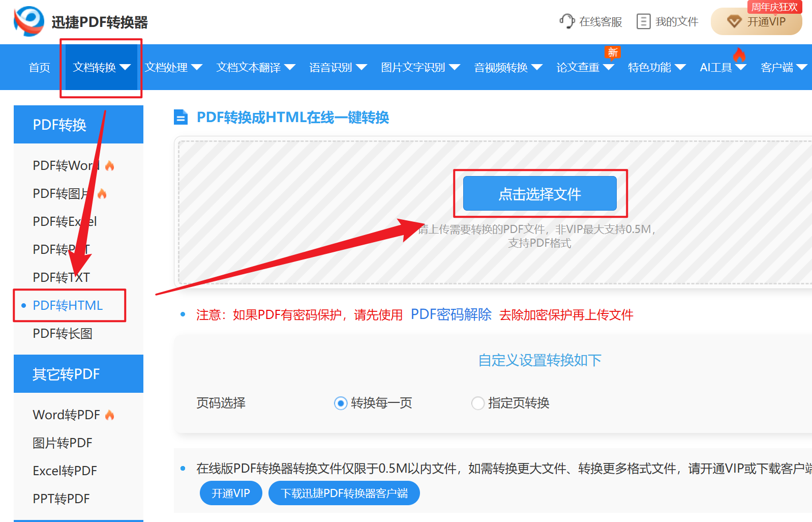This screenshot has width=812, height=522.
Task: Click the flame icon next to PDF转图片
Action: click(102, 194)
